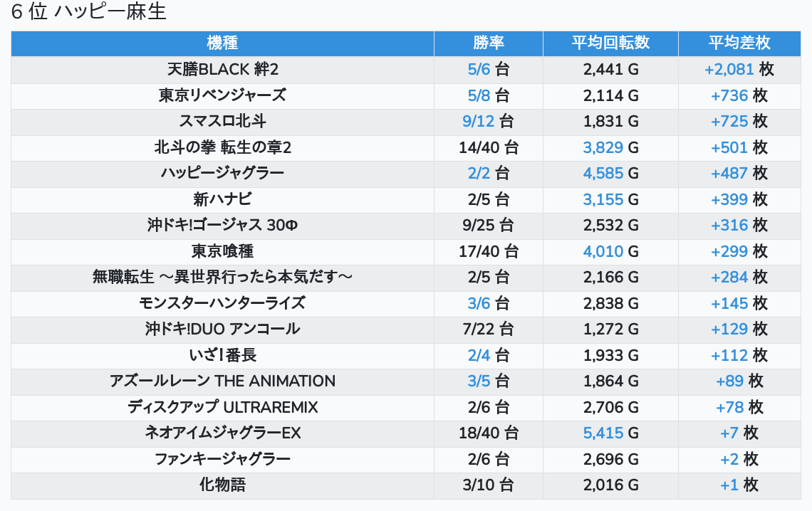Select the 天膳BLACK 絆2 machine name
The image size is (812, 511).
pyautogui.click(x=222, y=70)
